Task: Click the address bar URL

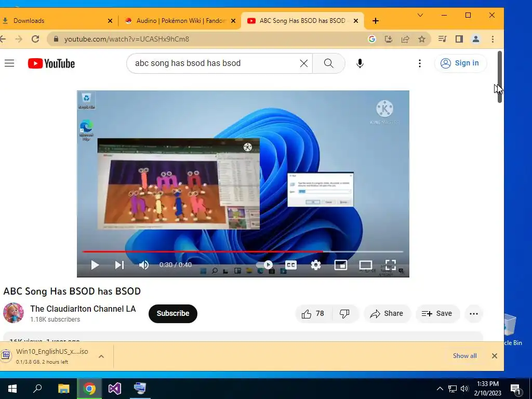Action: click(127, 39)
